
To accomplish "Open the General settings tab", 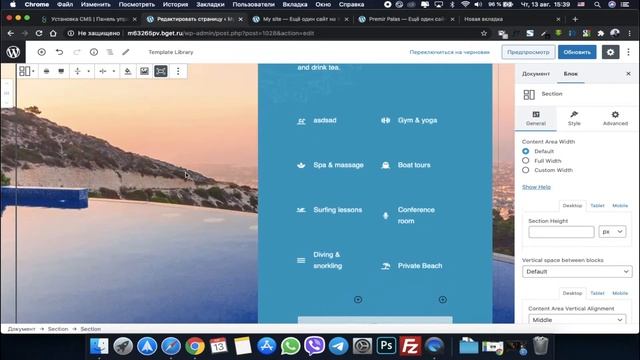I will point(536,118).
